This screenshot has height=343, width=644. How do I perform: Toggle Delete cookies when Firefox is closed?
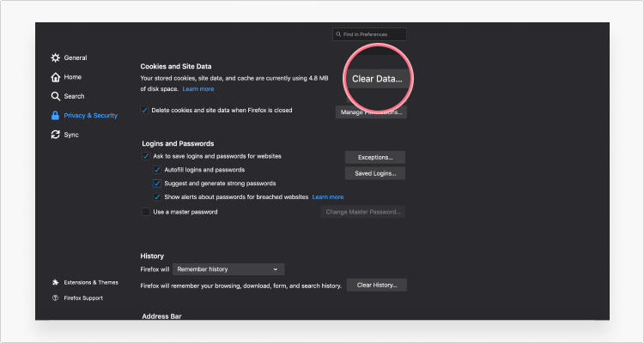[144, 110]
